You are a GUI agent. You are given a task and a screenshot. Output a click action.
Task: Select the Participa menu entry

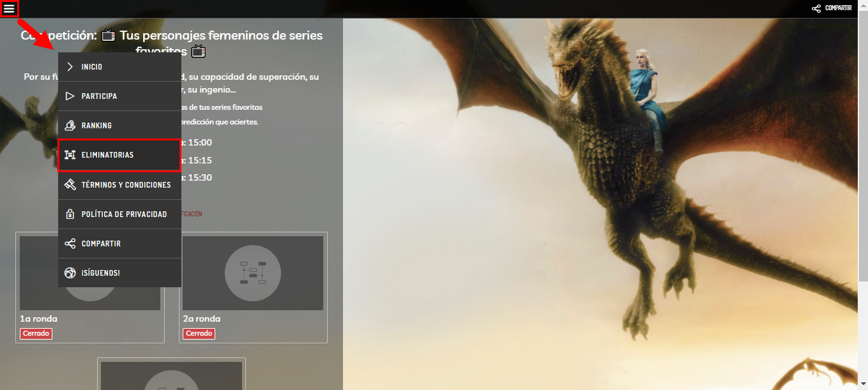click(x=119, y=96)
